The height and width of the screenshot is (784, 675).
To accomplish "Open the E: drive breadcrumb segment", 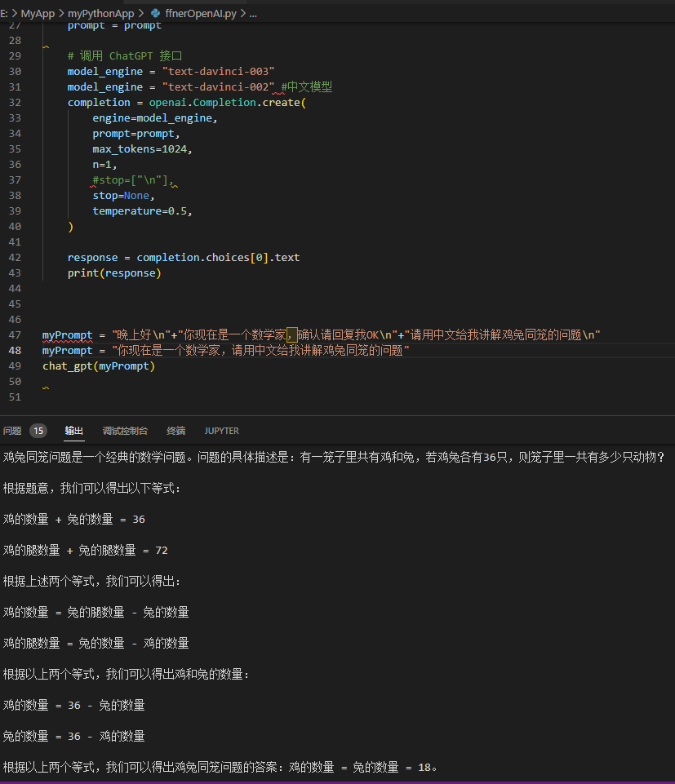I will (4, 14).
